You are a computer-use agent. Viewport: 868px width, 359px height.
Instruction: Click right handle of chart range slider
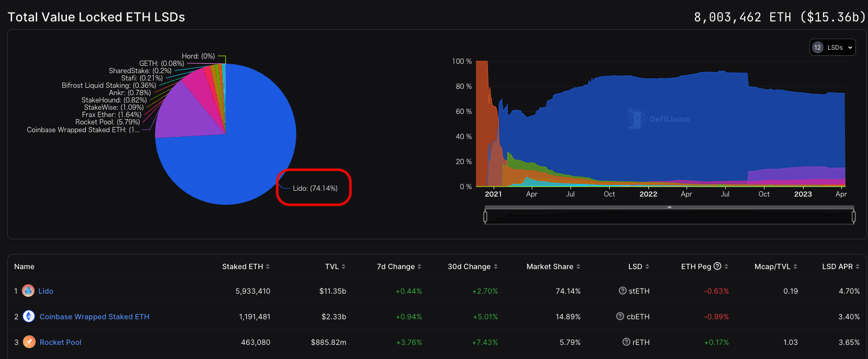pos(853,216)
